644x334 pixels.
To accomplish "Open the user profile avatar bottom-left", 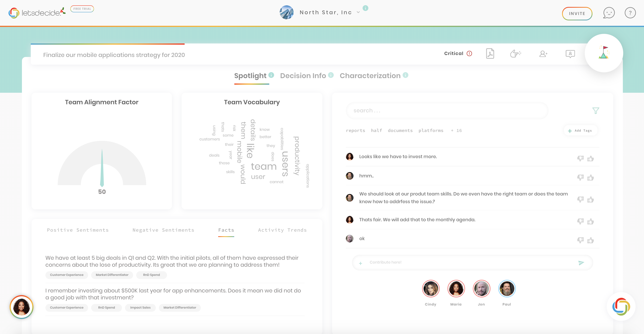I will pyautogui.click(x=21, y=307).
